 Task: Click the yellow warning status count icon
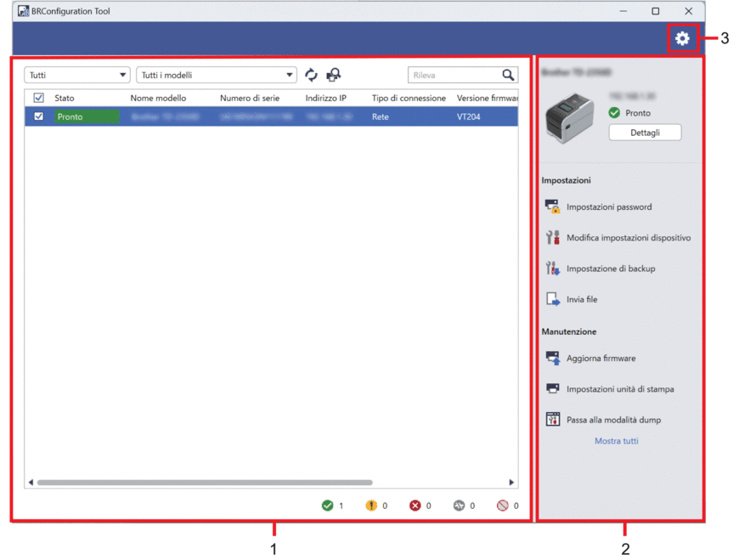point(371,506)
